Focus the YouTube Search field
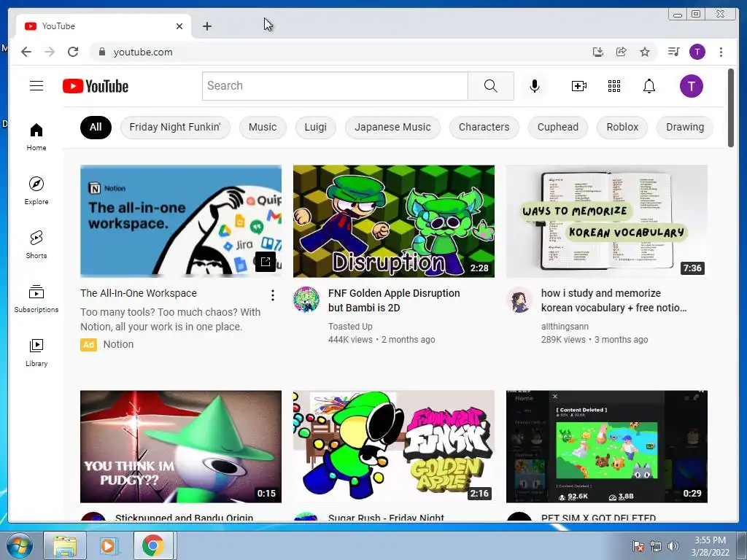 pyautogui.click(x=335, y=86)
